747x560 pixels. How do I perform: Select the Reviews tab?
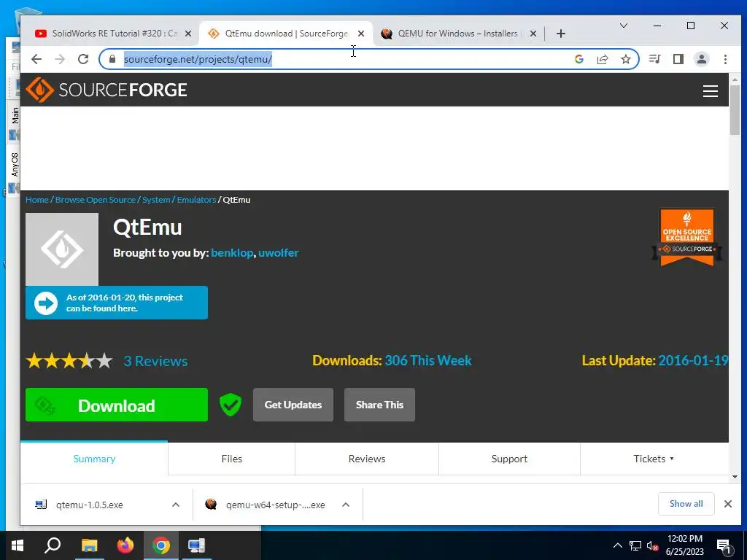[x=367, y=459]
